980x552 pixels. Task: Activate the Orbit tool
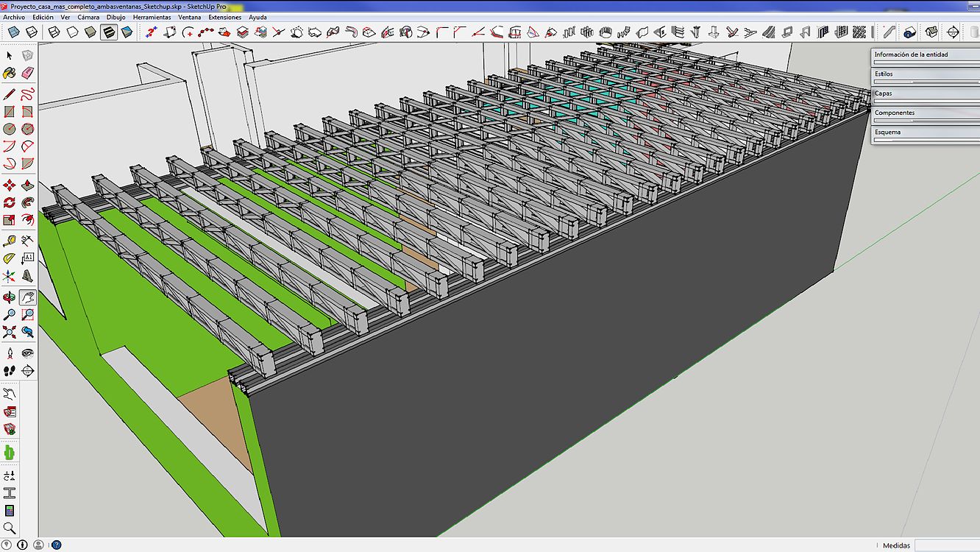(x=10, y=297)
